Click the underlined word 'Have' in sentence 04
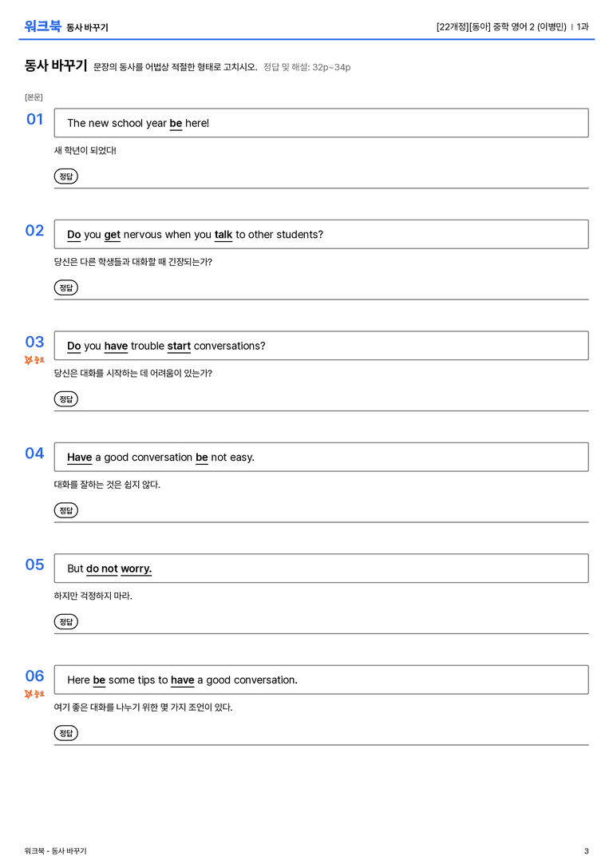The image size is (613, 868). click(x=79, y=458)
